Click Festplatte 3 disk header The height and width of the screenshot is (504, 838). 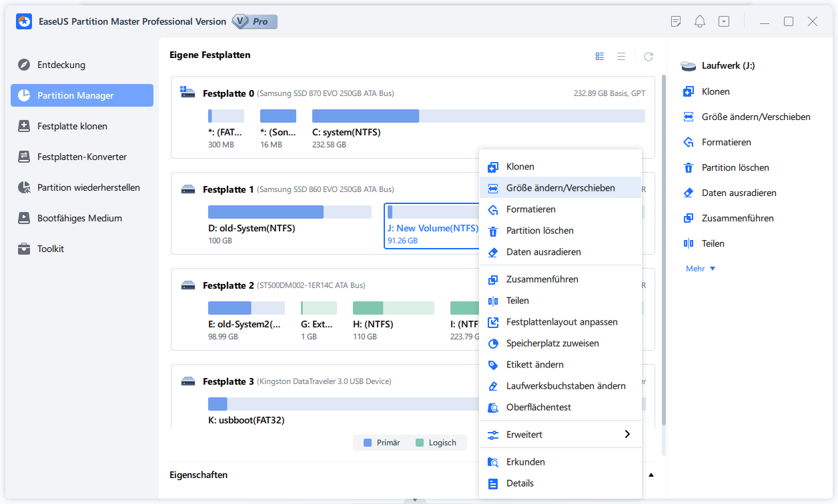pos(228,382)
